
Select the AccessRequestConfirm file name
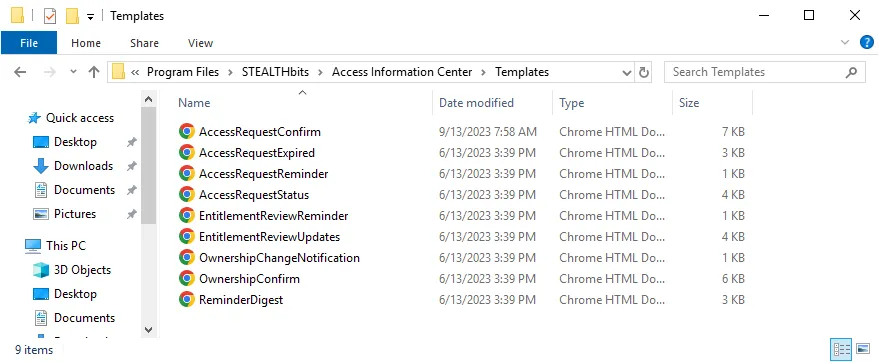(260, 132)
